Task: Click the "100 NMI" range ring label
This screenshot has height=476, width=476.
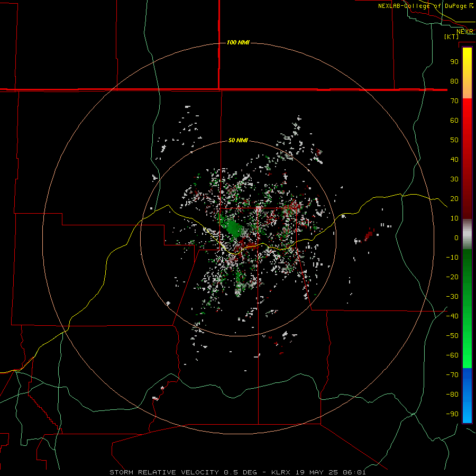Action: coord(238,42)
